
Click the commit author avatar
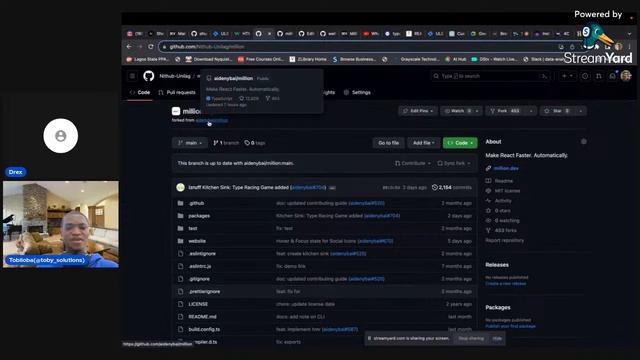click(x=180, y=187)
